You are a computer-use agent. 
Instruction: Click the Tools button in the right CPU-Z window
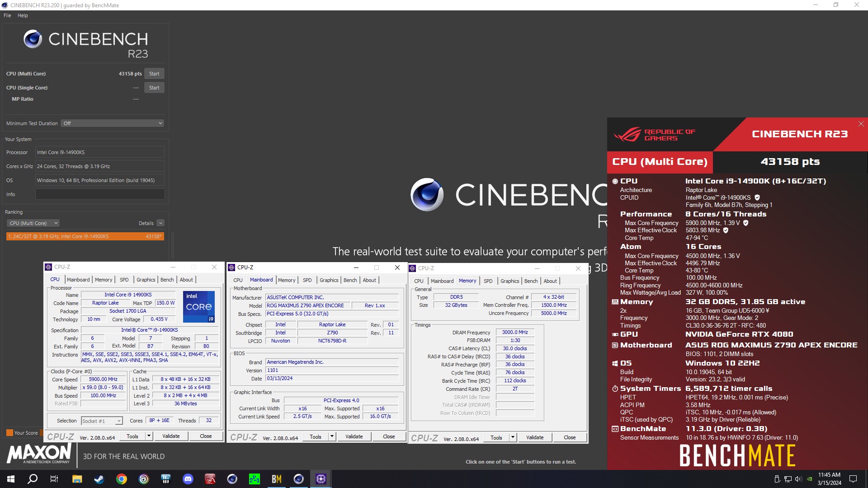(x=496, y=437)
